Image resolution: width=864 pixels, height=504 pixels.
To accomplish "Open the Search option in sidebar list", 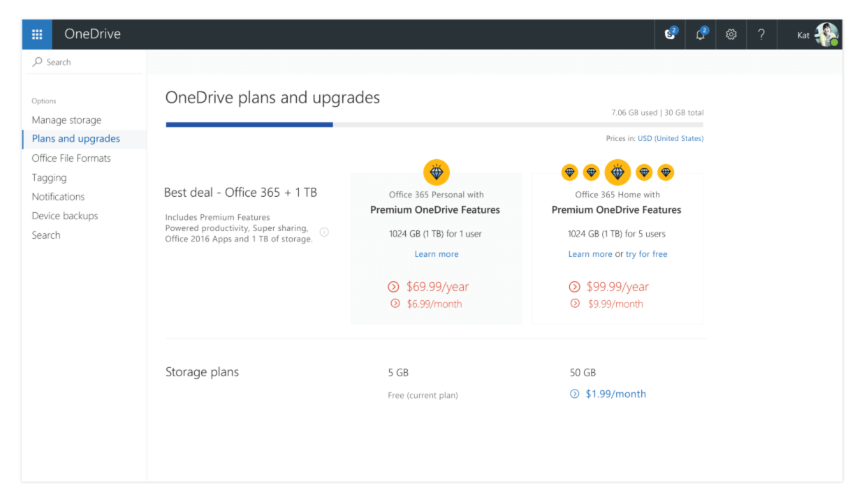I will 46,235.
